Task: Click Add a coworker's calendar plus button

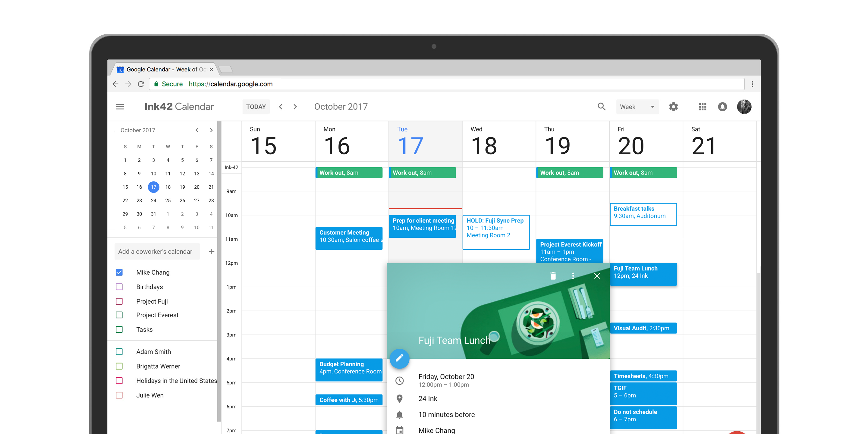Action: [212, 251]
